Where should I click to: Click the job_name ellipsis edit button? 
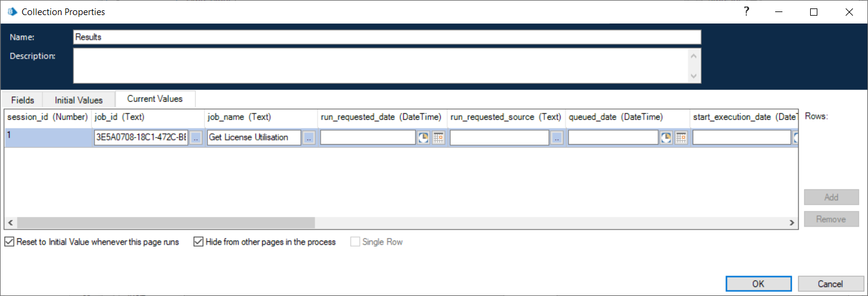tap(309, 137)
